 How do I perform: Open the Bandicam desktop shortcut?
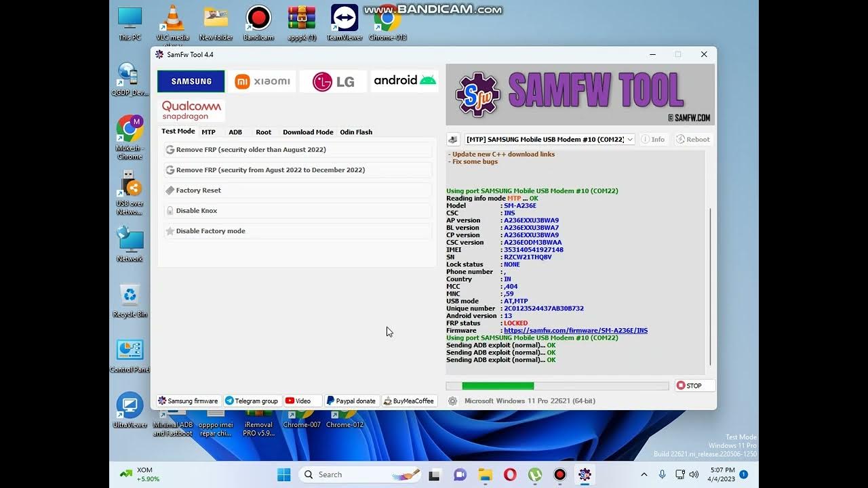tap(258, 23)
